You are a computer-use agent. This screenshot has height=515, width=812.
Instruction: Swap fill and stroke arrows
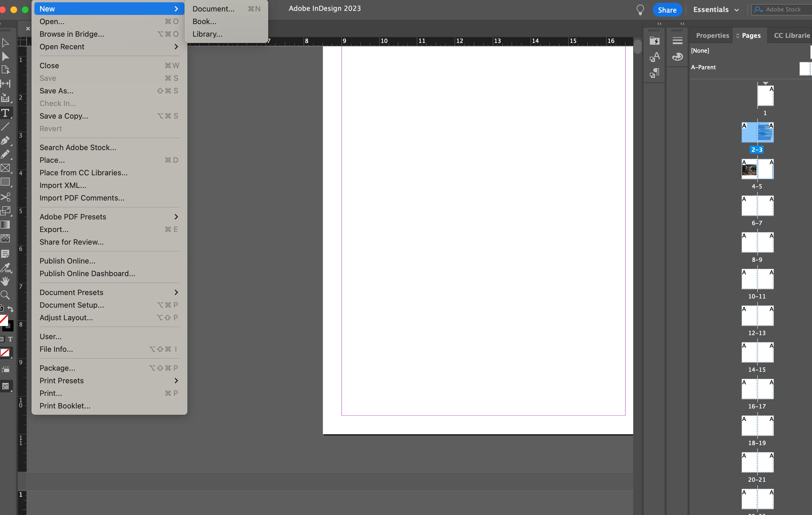(11, 309)
